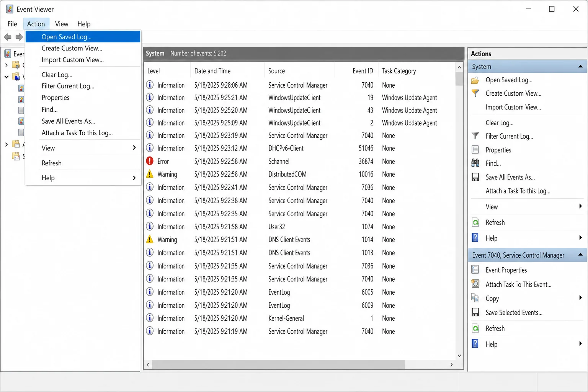Click the Warning icon on DNS Client Events 1014 row
The height and width of the screenshot is (392, 588).
(x=150, y=240)
